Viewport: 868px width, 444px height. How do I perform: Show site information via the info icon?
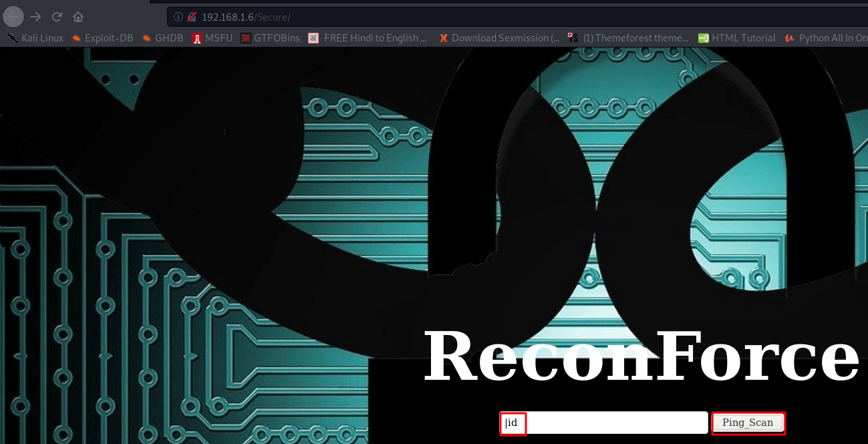(178, 17)
